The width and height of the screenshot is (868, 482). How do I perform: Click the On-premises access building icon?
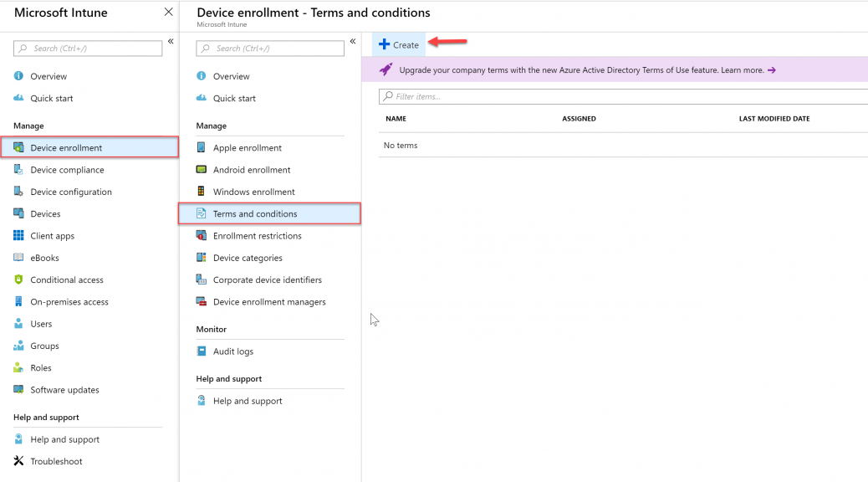click(19, 301)
